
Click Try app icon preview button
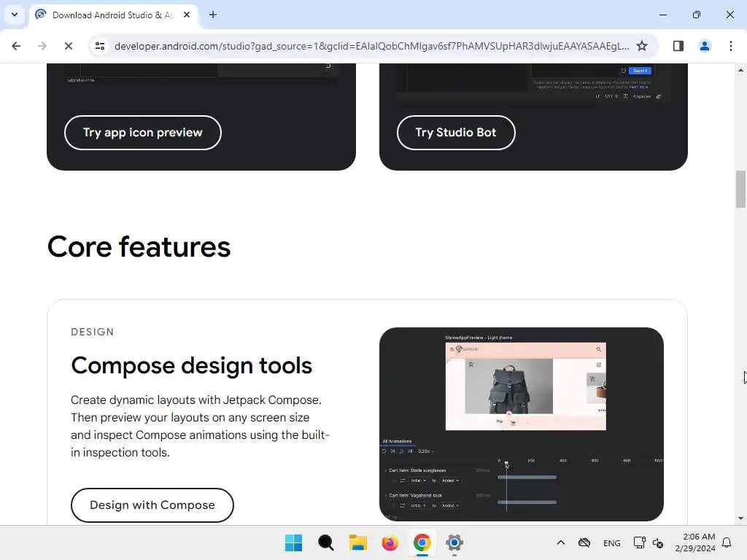coord(143,133)
